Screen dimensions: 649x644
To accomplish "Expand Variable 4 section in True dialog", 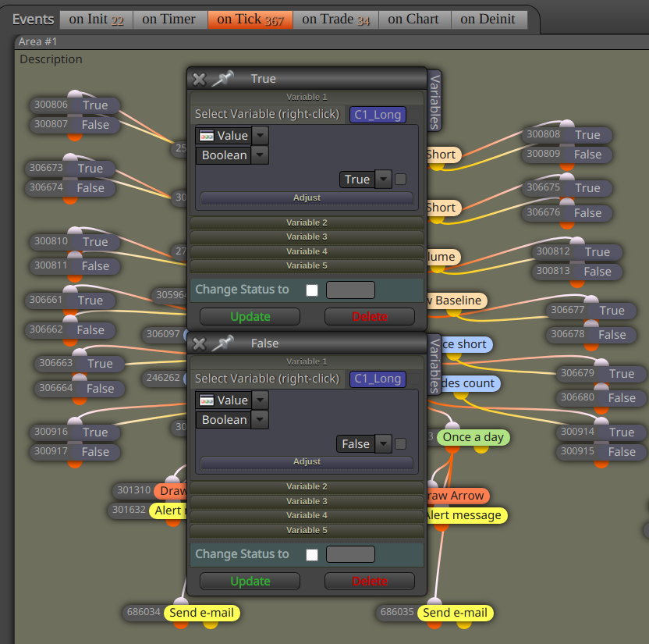I will (307, 251).
